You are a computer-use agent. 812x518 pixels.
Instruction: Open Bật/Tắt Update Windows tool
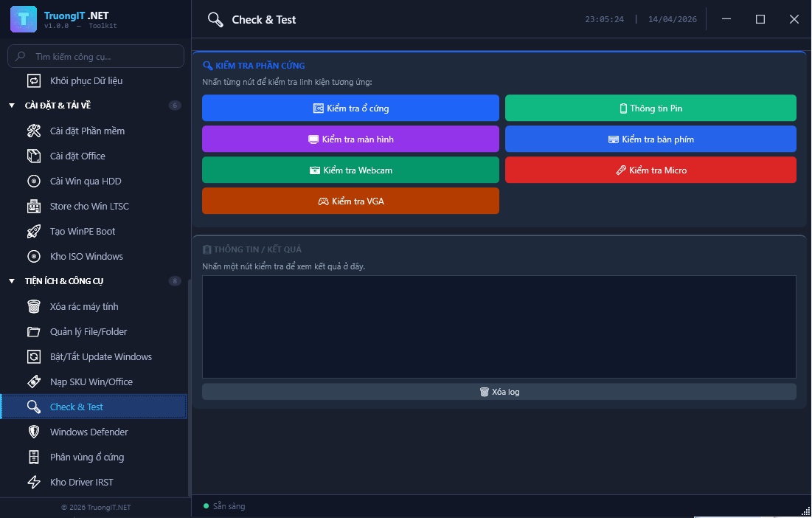100,357
